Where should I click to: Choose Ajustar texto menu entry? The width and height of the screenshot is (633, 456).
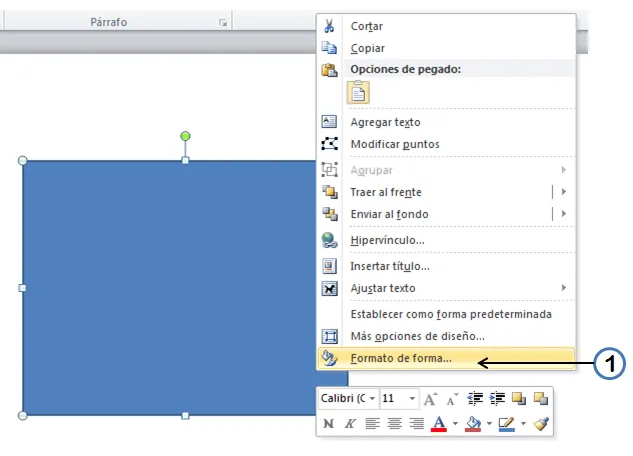(446, 288)
